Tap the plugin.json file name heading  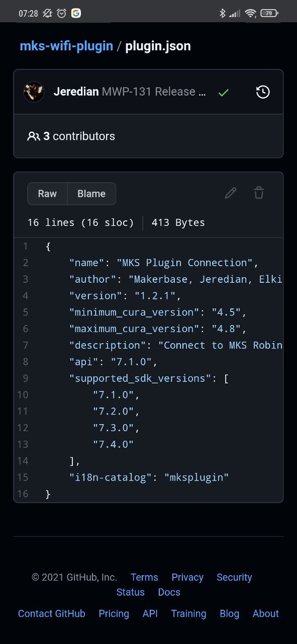158,46
